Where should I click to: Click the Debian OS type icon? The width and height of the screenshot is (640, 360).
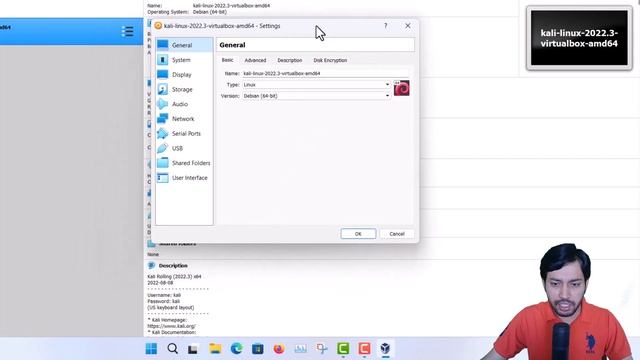tap(401, 88)
